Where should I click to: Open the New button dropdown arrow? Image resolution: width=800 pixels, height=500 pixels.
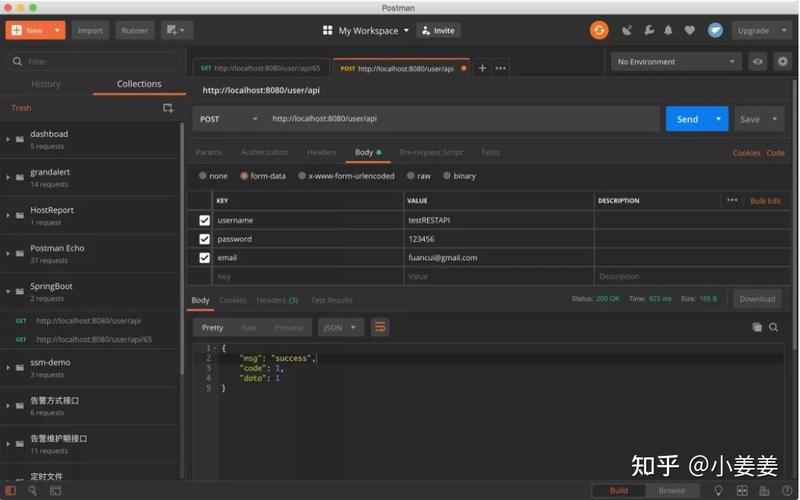[x=57, y=30]
